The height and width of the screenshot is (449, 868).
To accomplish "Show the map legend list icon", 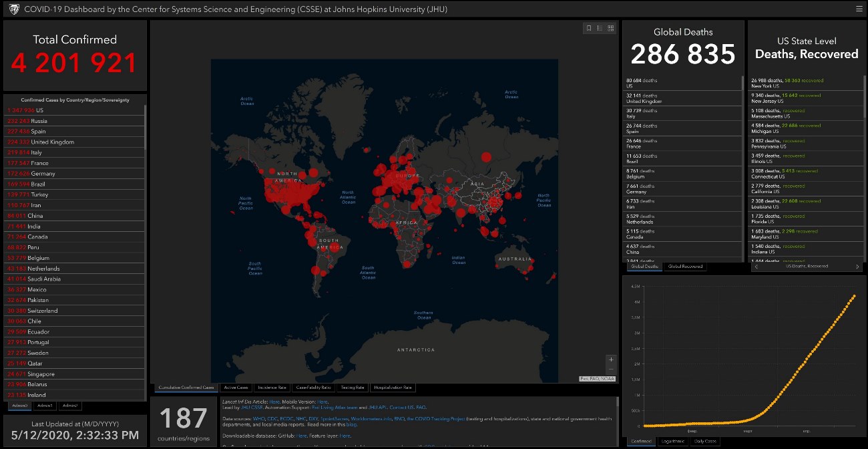I will point(600,28).
